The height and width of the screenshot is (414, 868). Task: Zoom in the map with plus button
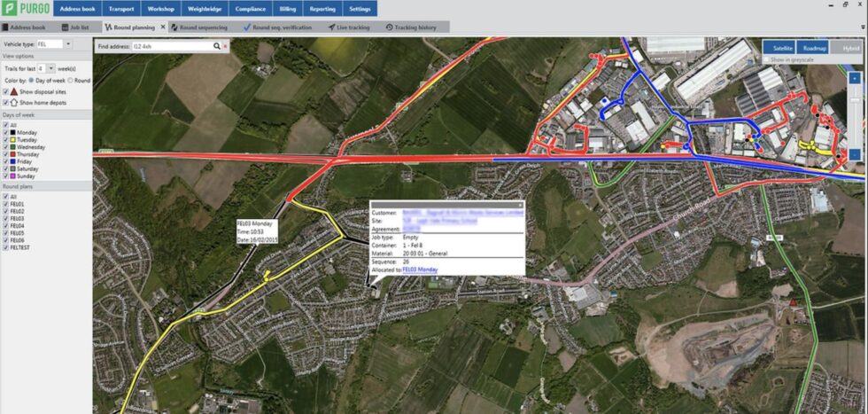(x=854, y=79)
